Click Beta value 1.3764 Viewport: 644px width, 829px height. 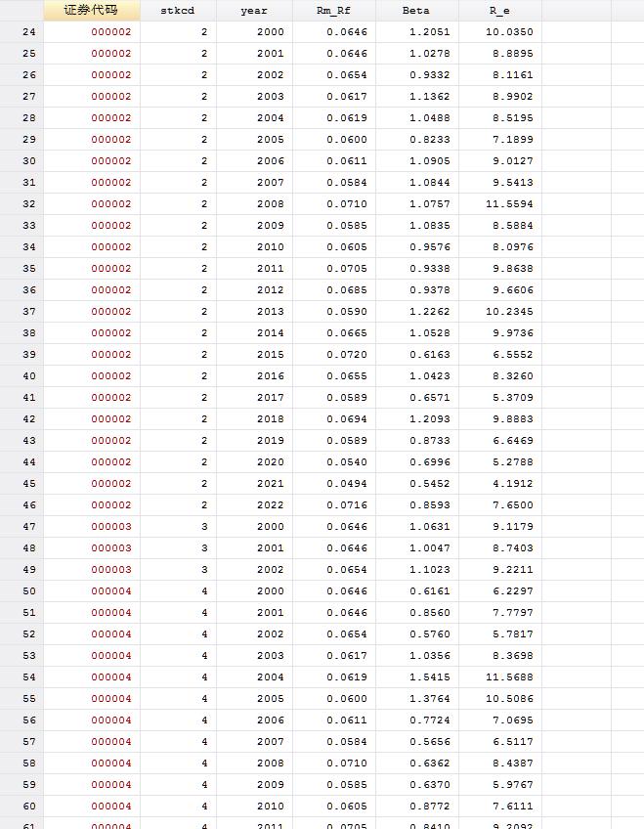(430, 699)
